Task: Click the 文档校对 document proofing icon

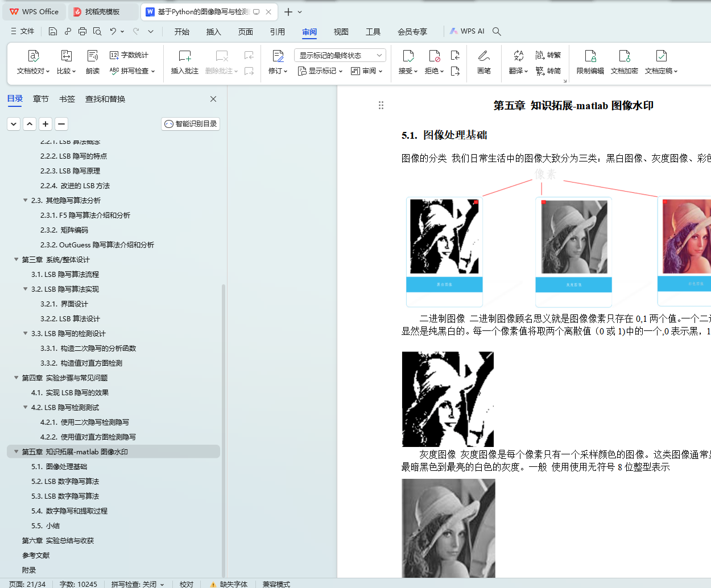Action: (33, 56)
